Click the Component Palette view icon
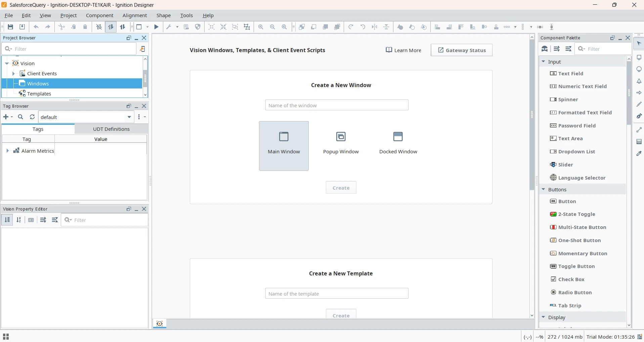 545,49
